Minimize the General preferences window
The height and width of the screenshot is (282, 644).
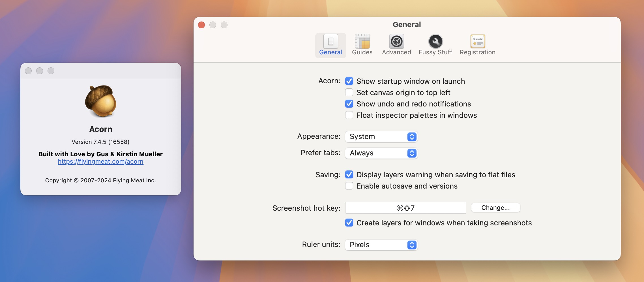tap(213, 25)
